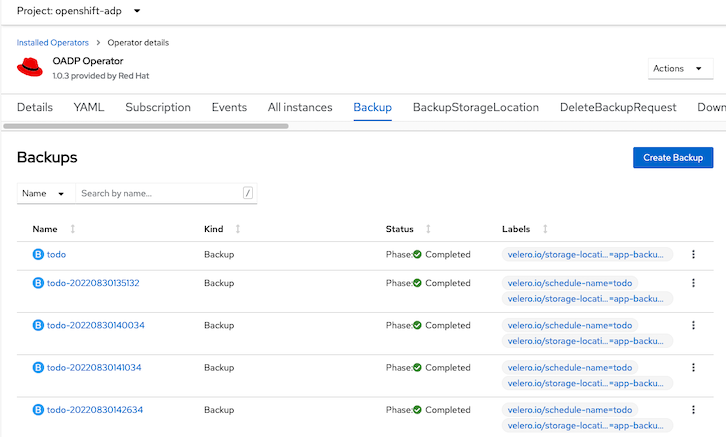Click the B badge icon beside todo
The height and width of the screenshot is (437, 726).
(x=38, y=254)
